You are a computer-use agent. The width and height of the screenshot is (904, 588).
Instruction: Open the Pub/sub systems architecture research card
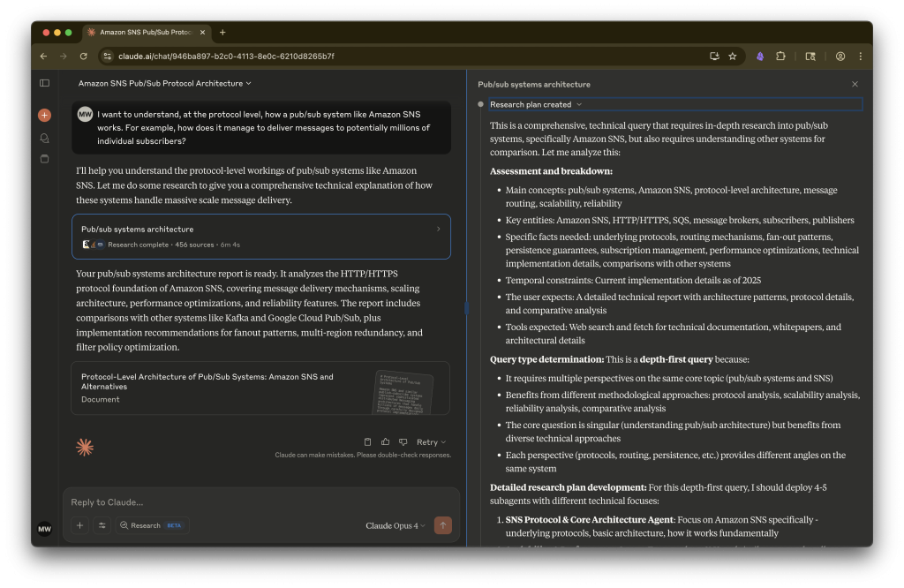pos(260,236)
